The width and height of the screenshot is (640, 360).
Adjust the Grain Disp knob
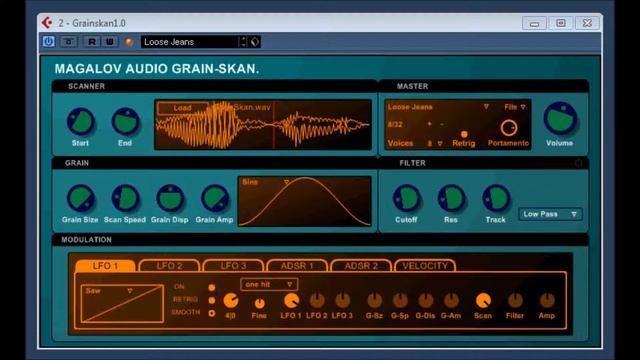coord(170,198)
